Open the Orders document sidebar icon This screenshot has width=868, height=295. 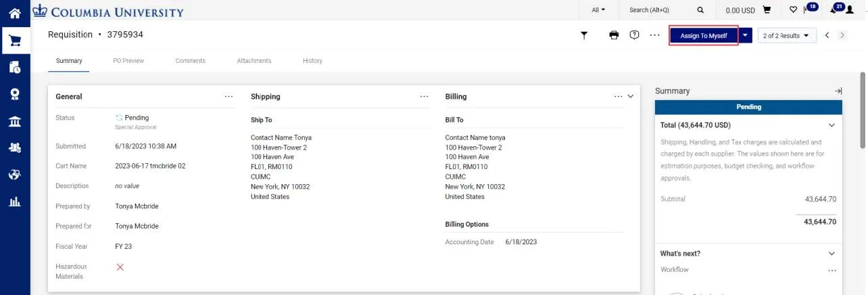[x=14, y=67]
